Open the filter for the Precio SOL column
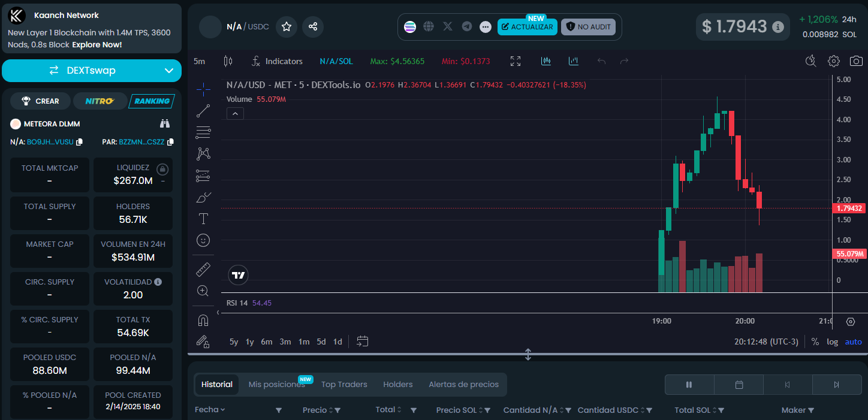Viewport: 868px width, 420px height. point(487,410)
